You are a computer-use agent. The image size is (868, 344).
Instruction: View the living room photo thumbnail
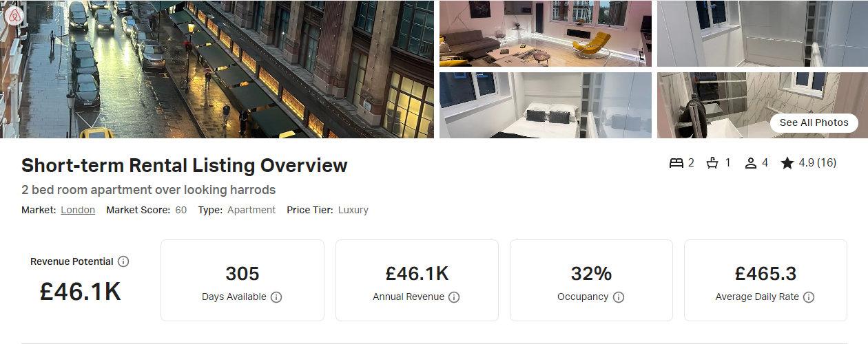(546, 33)
